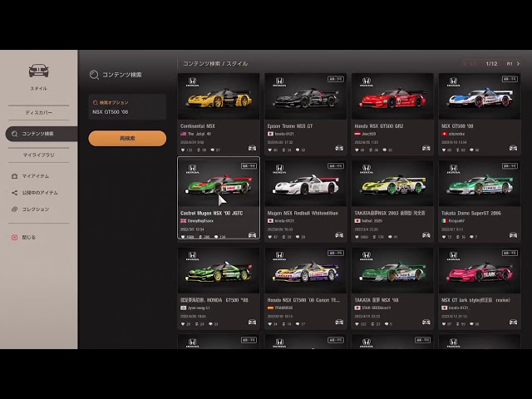Select the yellow TAKATA NSX 2003 thumbnail
Viewport: 532px width, 399px height.
pos(392,184)
